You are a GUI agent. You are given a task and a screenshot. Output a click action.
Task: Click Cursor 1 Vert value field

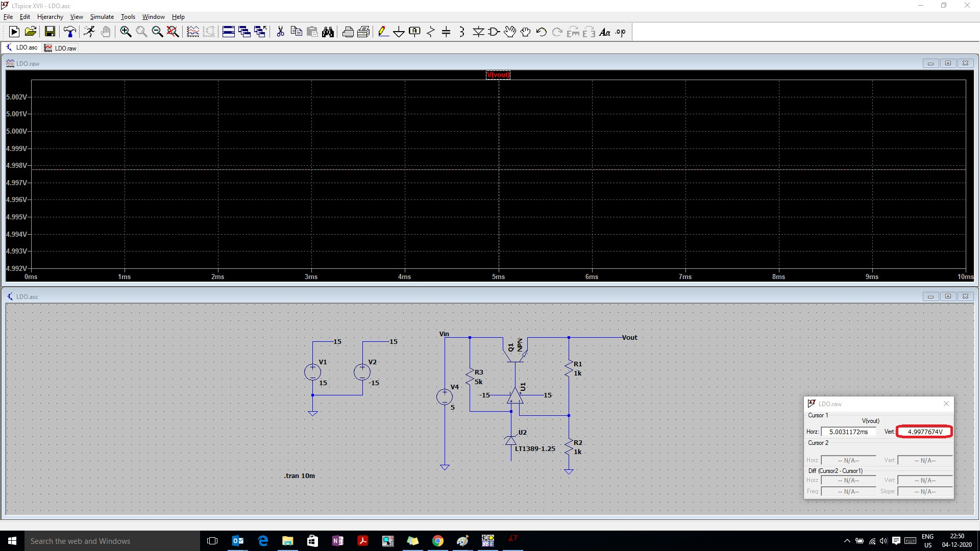click(925, 432)
